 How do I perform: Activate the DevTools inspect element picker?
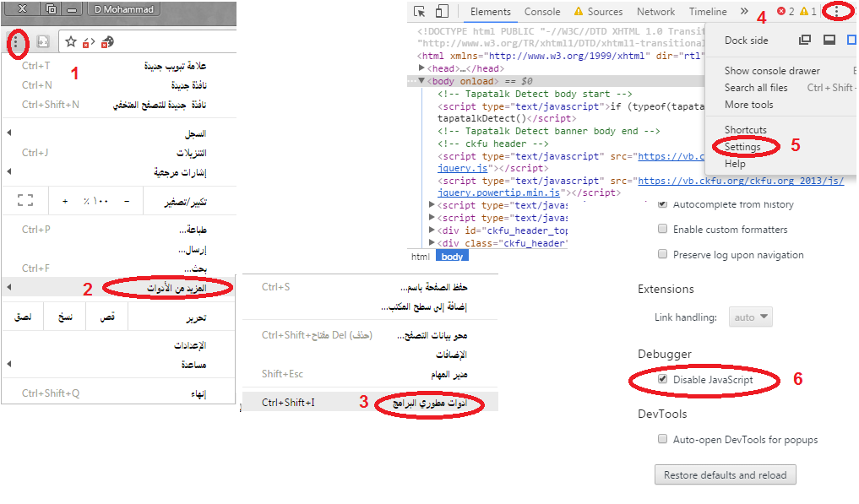pos(420,12)
